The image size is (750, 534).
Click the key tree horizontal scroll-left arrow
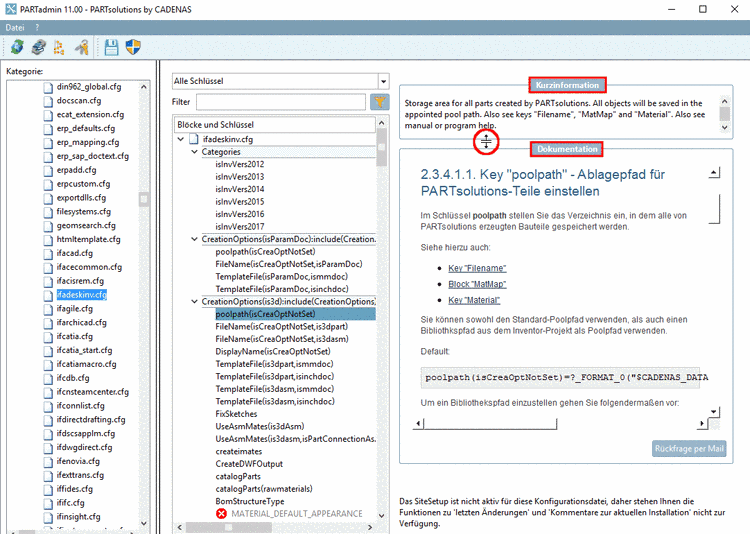tap(179, 527)
